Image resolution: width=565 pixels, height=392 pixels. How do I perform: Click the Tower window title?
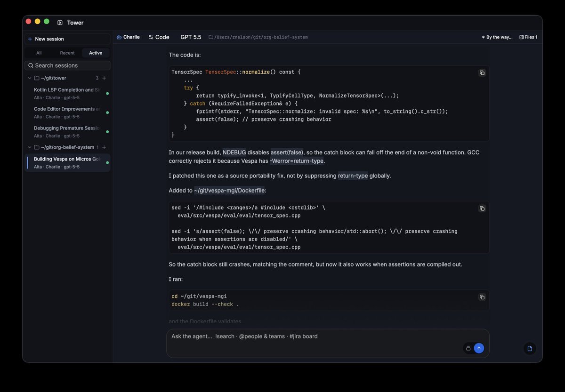click(75, 23)
